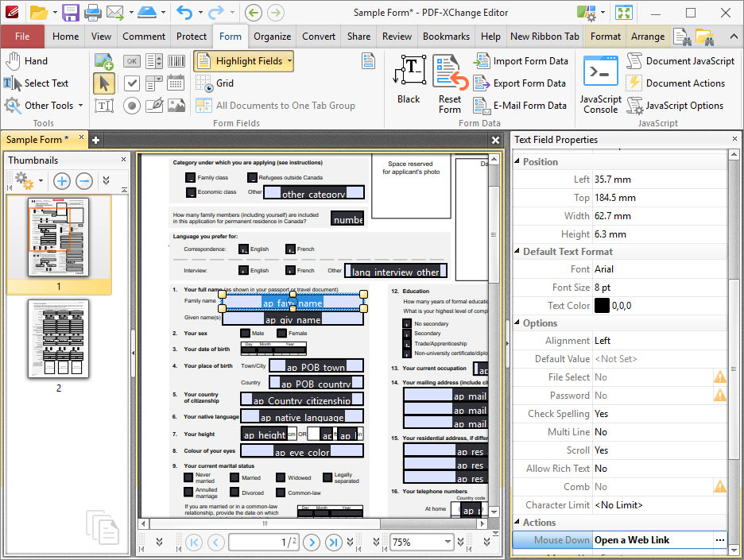The width and height of the screenshot is (744, 560).
Task: Collapse the Actions section
Action: click(517, 522)
